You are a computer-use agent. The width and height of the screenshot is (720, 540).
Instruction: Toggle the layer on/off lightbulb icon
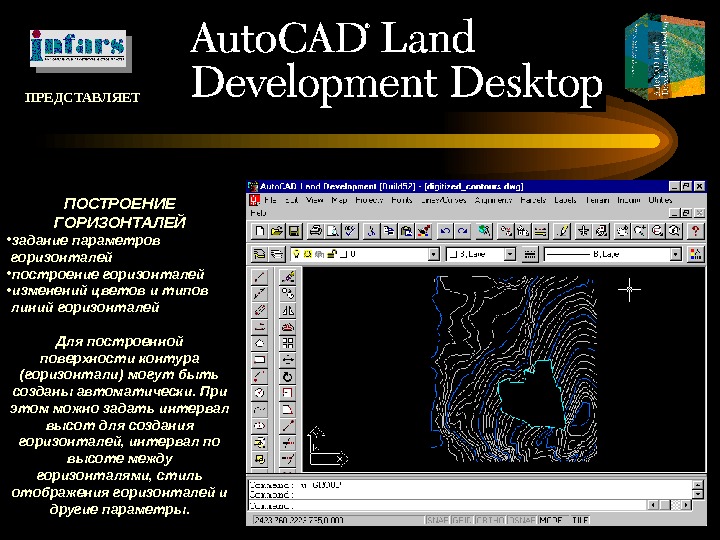(x=297, y=254)
